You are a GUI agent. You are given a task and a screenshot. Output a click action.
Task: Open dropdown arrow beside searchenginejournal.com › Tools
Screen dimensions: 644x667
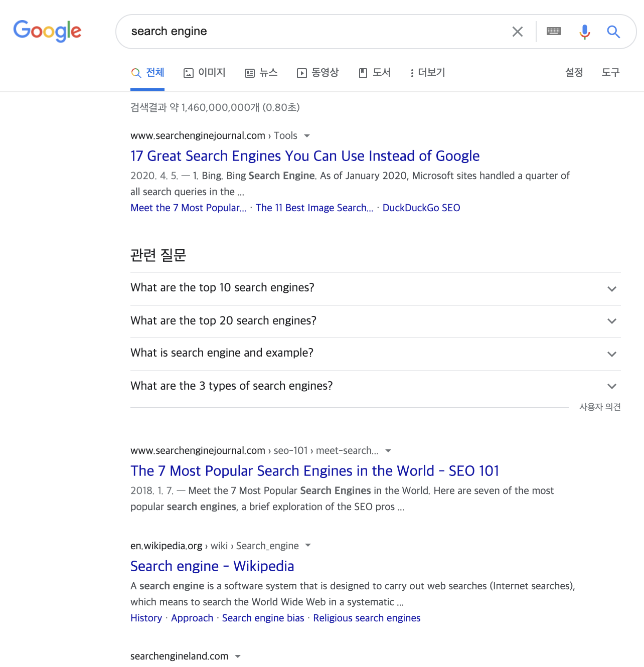point(307,136)
